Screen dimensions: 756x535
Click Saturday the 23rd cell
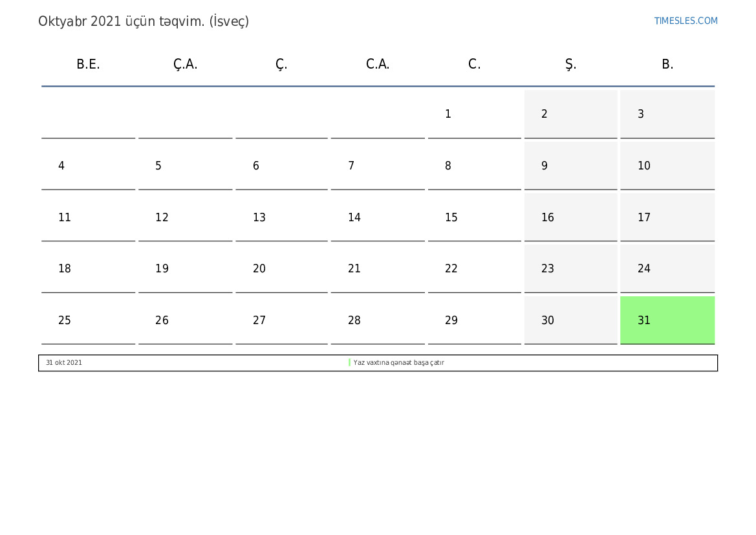[570, 268]
